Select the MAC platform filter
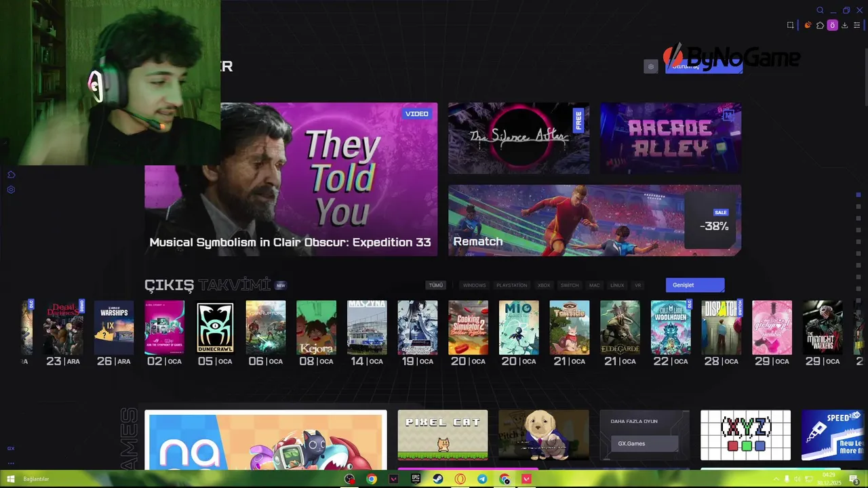The image size is (868, 488). tap(595, 285)
